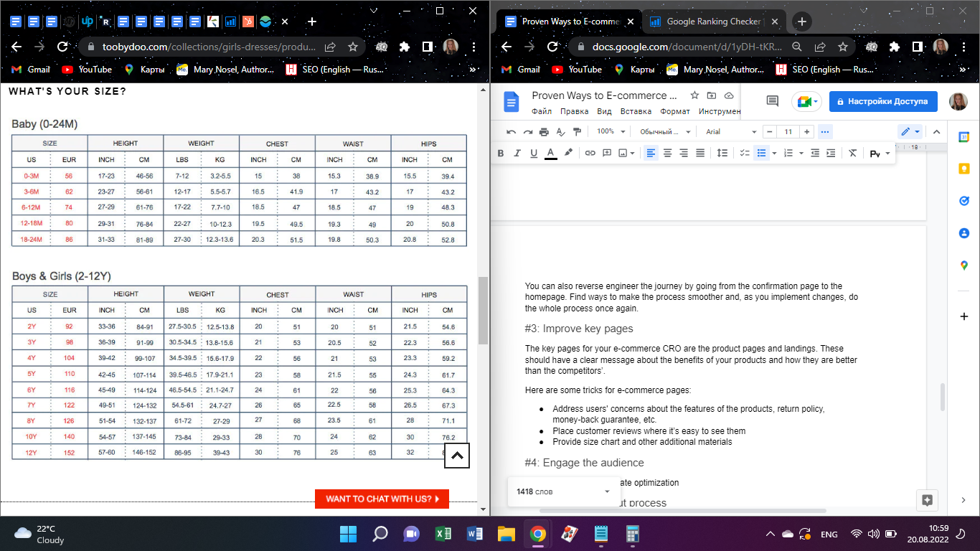Open Google Keep in side panel
980x551 pixels.
click(x=964, y=169)
